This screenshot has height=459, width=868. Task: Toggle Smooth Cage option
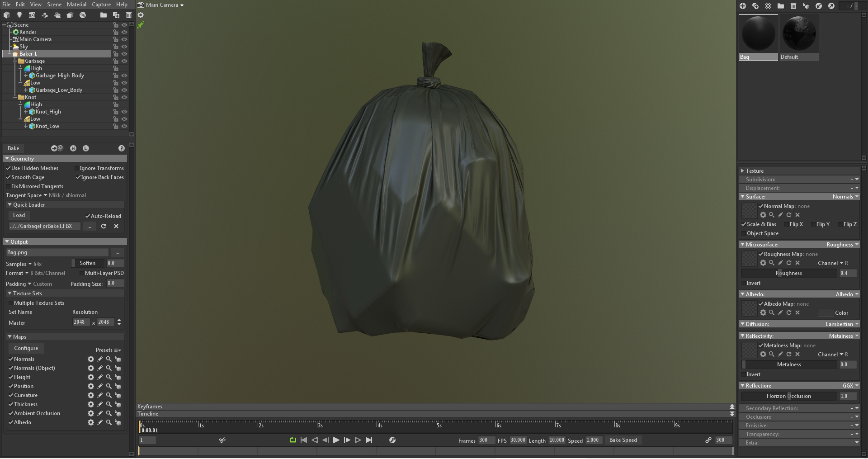(x=8, y=177)
